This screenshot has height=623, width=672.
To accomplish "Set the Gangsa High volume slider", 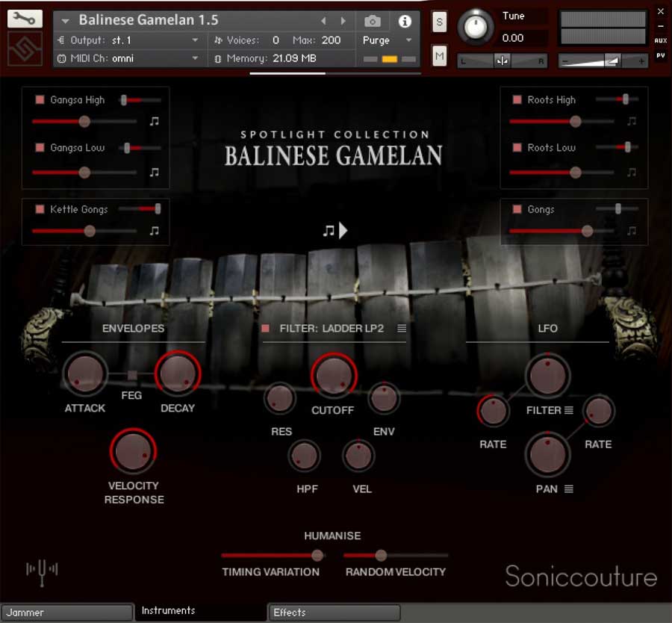I will point(84,121).
